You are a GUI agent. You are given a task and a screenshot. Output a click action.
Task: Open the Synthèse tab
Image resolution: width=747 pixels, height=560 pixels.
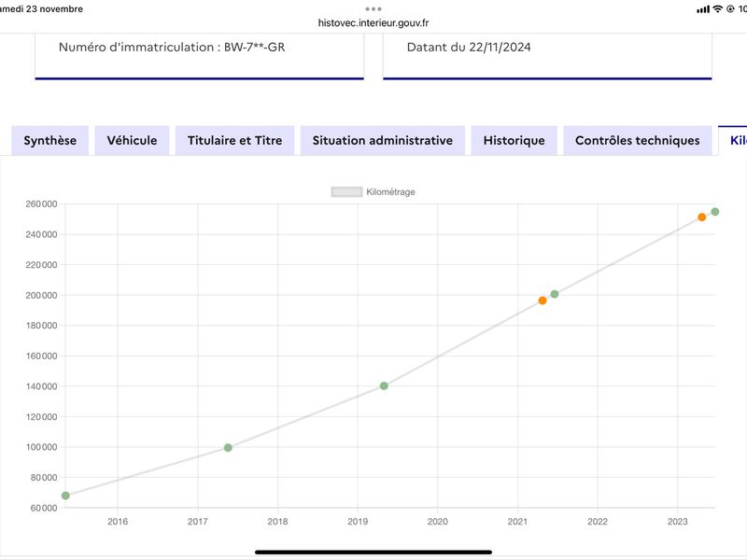pyautogui.click(x=50, y=141)
